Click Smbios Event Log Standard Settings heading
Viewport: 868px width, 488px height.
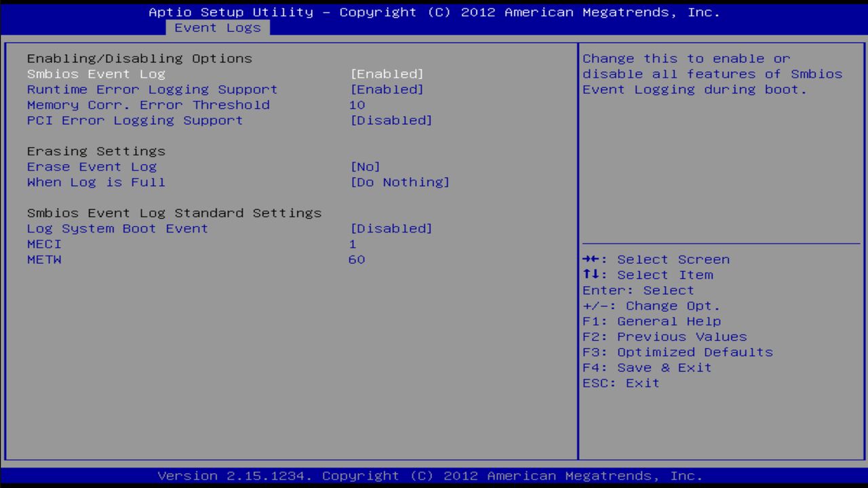174,213
